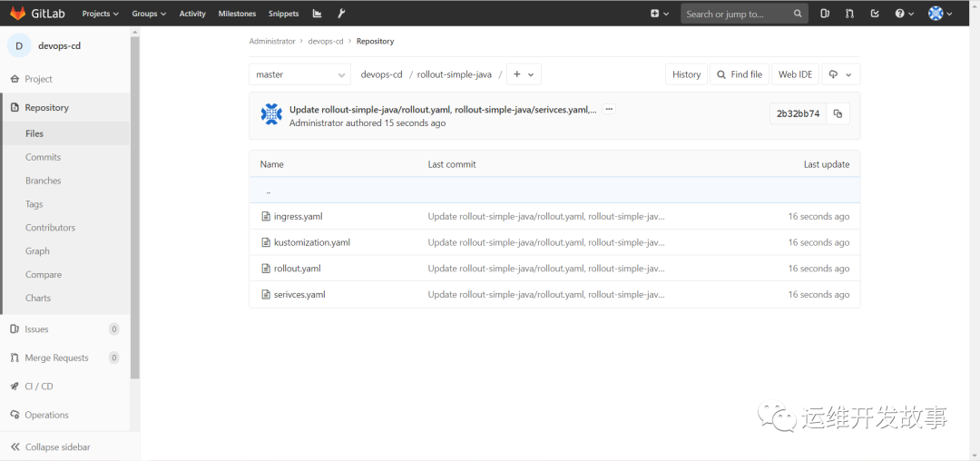Screen dimensions: 980x461
Task: Click the Administrator author link
Action: point(317,123)
